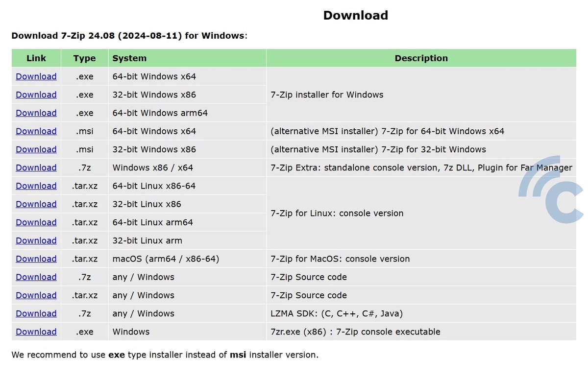Image resolution: width=588 pixels, height=379 pixels.
Task: Download the 64-bit Linux arm64 tarball
Action: 36,222
